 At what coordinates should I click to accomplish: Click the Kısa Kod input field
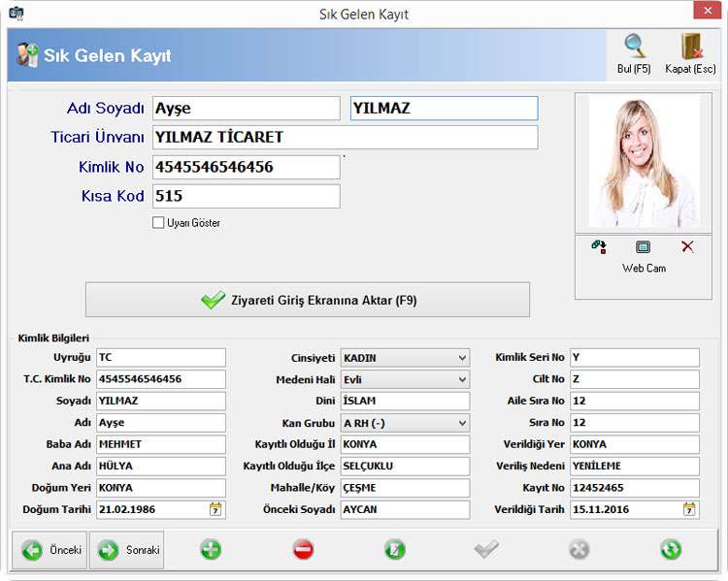pos(246,196)
